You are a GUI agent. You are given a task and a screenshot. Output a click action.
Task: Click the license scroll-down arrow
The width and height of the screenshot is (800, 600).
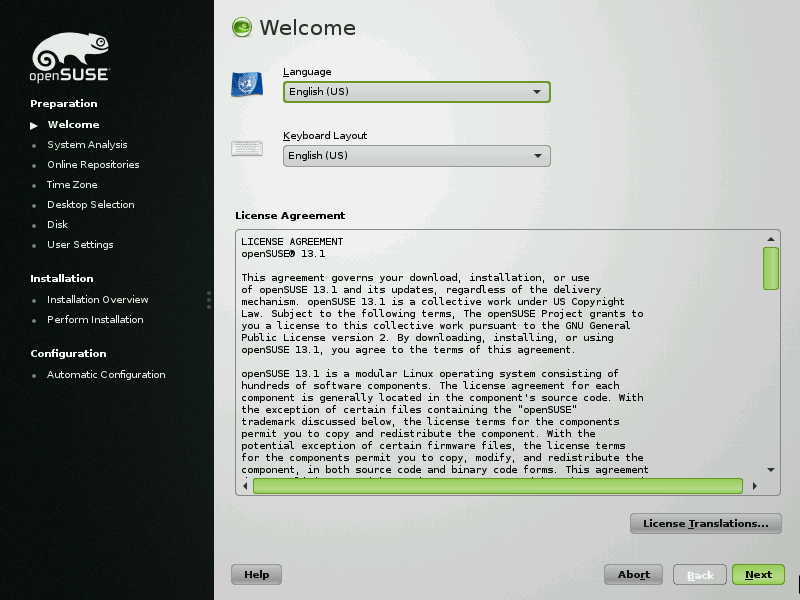[771, 469]
